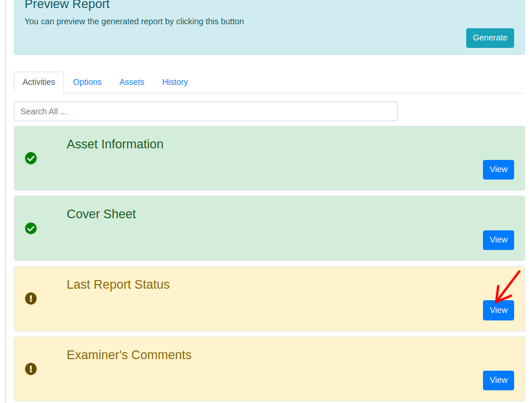The width and height of the screenshot is (532, 403).
Task: Open Cover Sheet with View button
Action: point(498,240)
